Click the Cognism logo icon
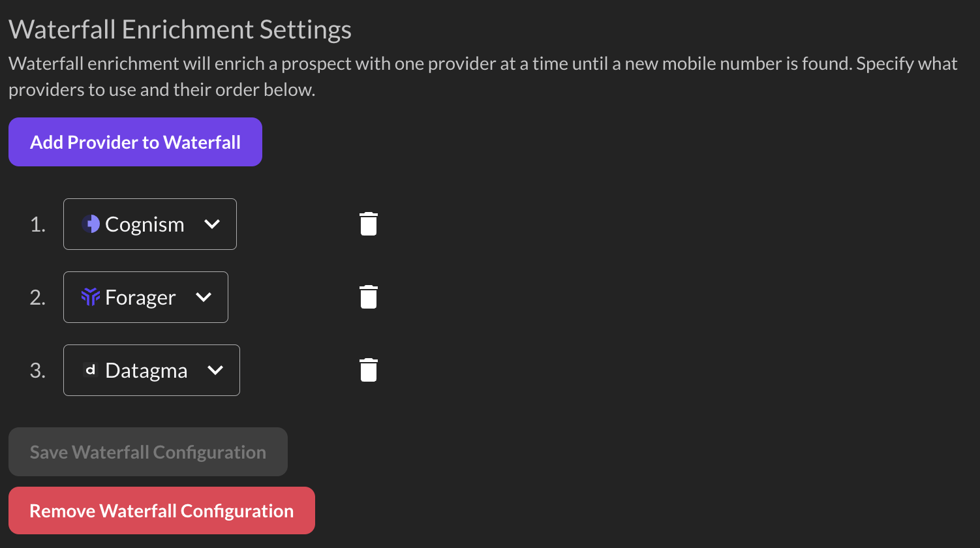The width and height of the screenshot is (980, 548). coord(91,224)
